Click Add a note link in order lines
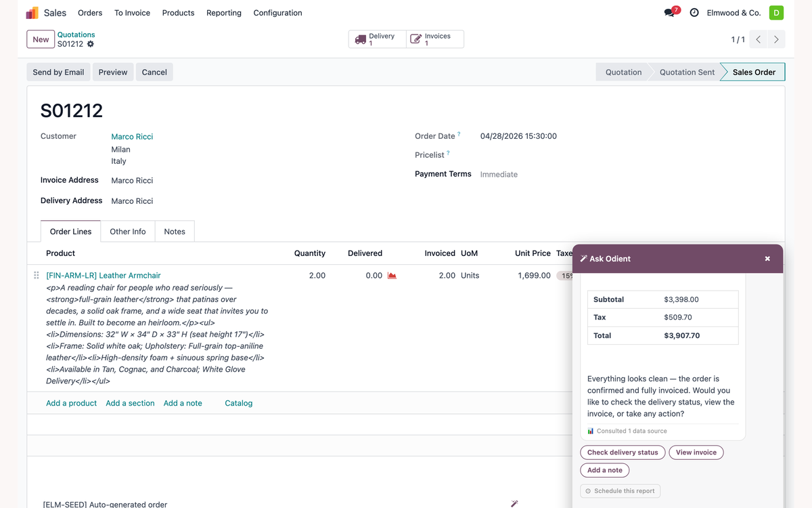Viewport: 812px width, 508px height. pos(183,403)
